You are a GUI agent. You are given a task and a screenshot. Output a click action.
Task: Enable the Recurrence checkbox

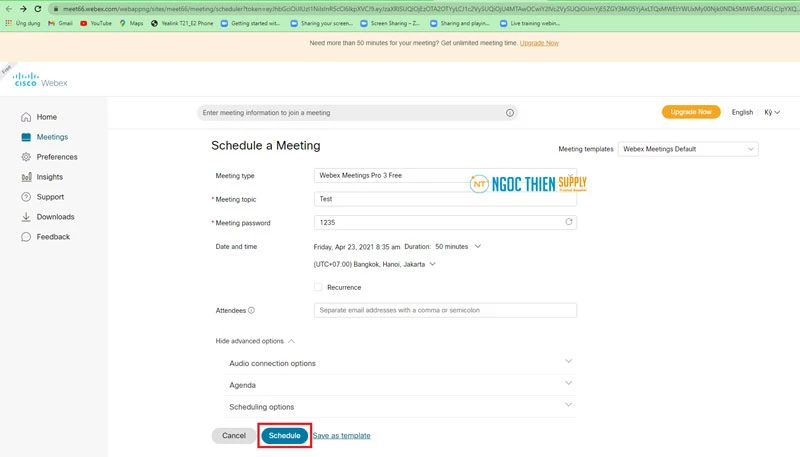click(x=318, y=287)
